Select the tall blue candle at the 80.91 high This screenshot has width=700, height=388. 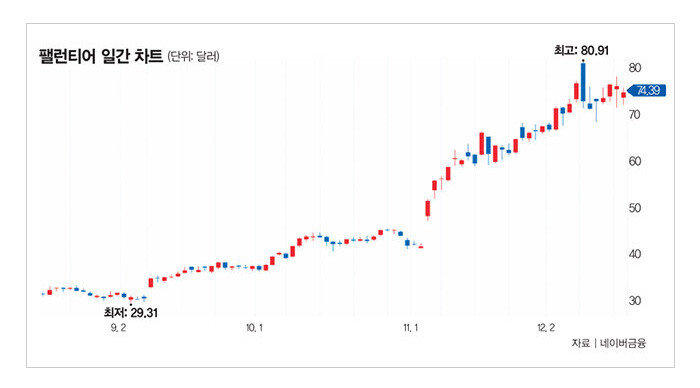pos(583,82)
